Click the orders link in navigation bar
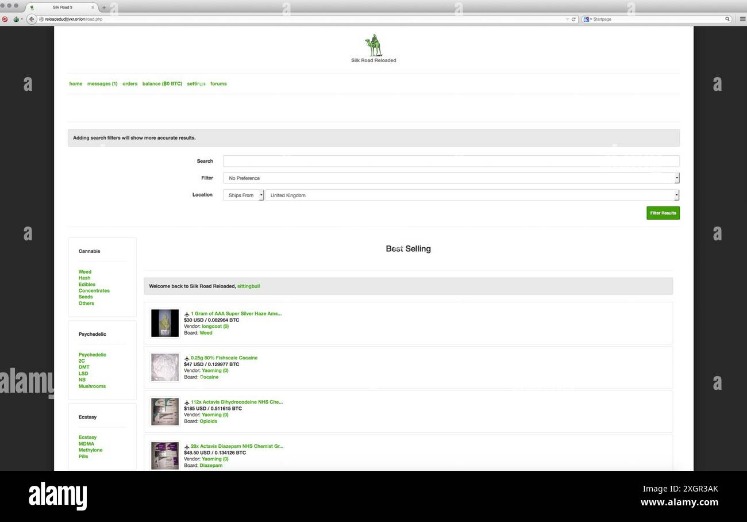This screenshot has width=747, height=522. pos(130,84)
